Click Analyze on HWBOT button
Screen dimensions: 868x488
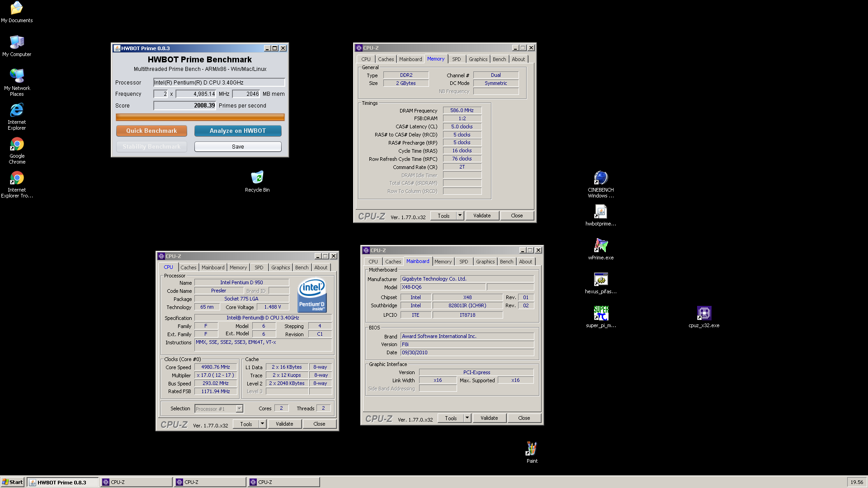[x=238, y=131]
